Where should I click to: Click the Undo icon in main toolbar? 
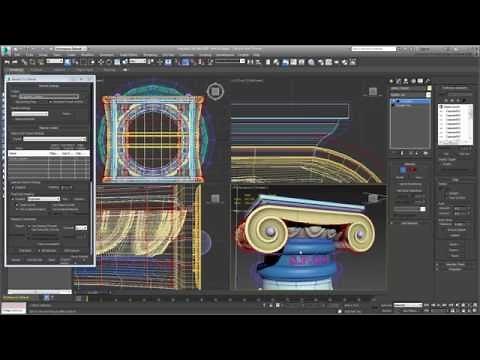point(7,62)
